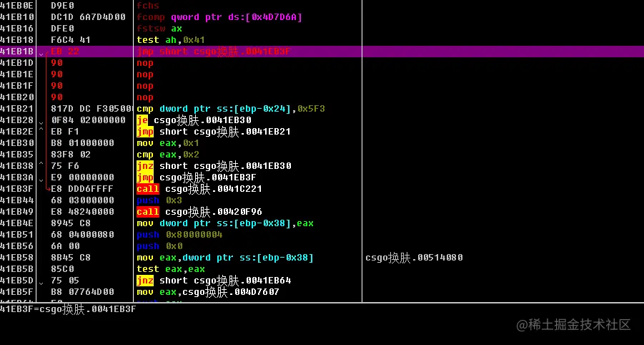Screen dimensions: 644x345
Task: Select hex bytes 0F84 02000000
Action: coord(88,120)
